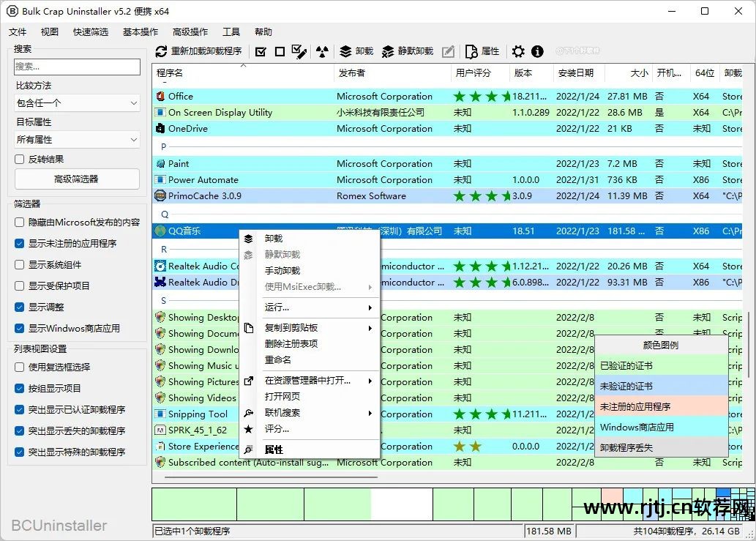Click the 高级筛选器 button
Viewport: 756px width, 541px height.
(x=77, y=179)
